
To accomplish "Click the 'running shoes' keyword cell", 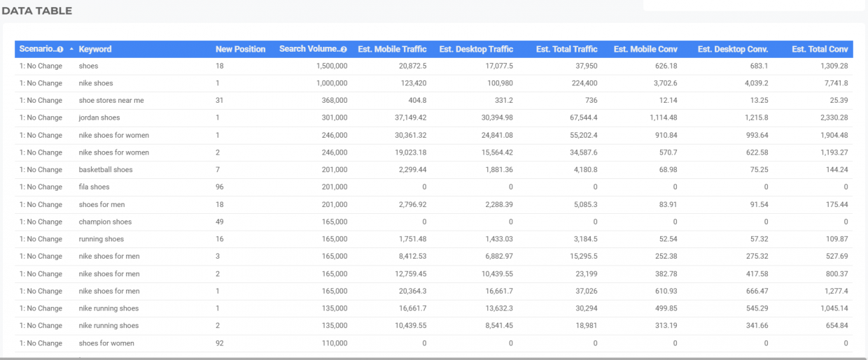I will 101,239.
